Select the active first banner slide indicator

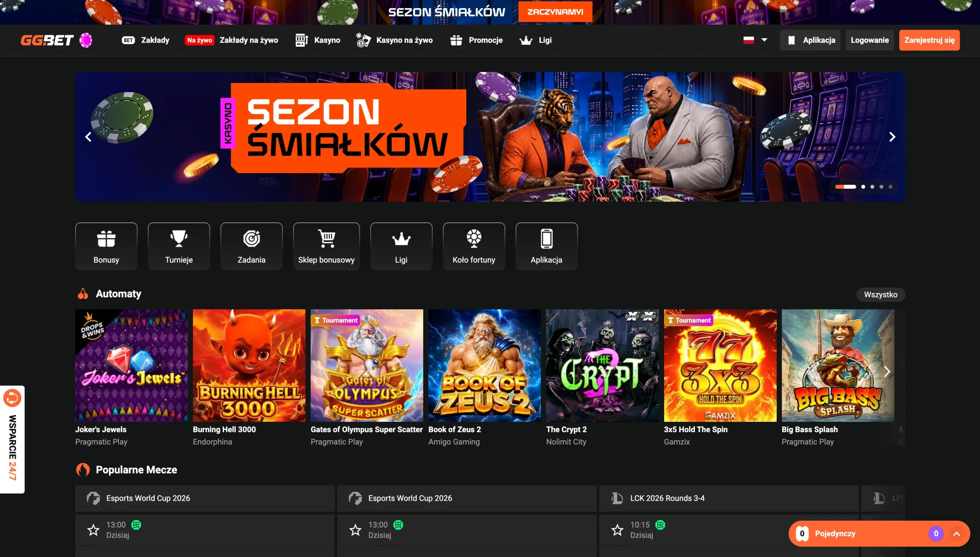[846, 187]
